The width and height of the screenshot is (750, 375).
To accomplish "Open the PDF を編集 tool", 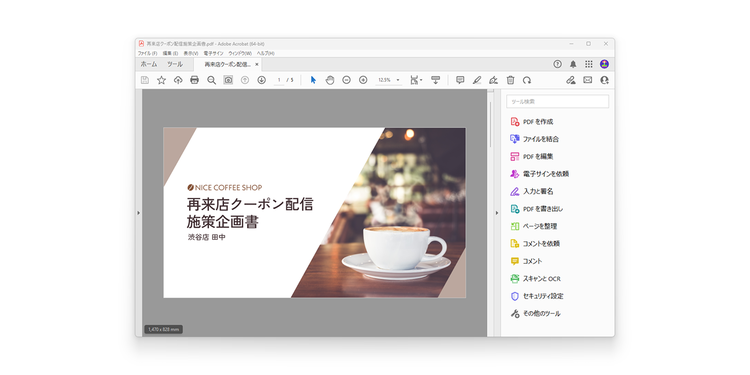I will (x=532, y=156).
